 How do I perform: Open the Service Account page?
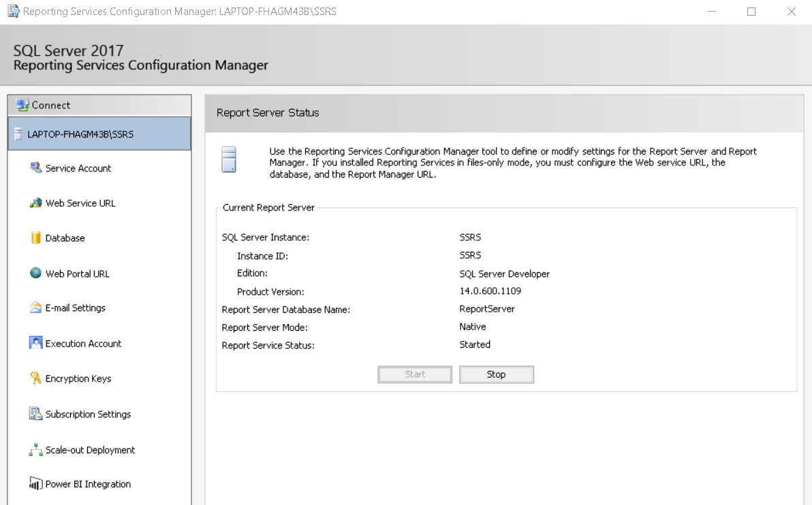[78, 168]
